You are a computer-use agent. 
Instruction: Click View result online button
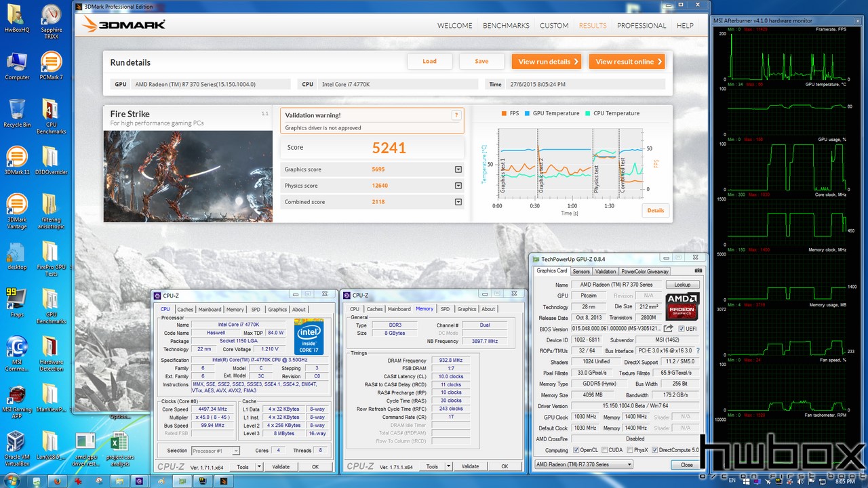point(627,62)
